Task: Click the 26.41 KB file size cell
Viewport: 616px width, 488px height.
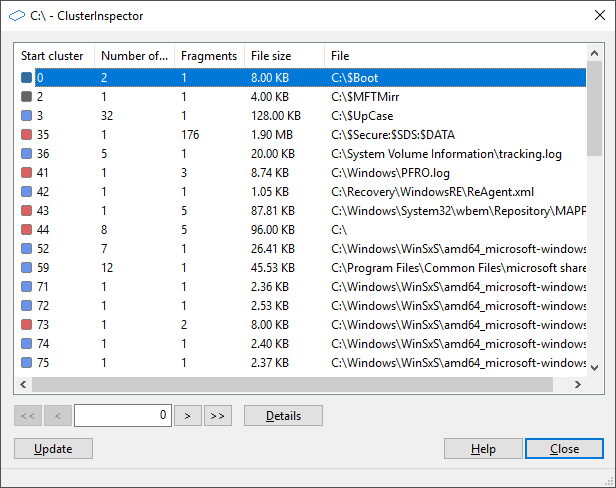Action: coord(273,249)
